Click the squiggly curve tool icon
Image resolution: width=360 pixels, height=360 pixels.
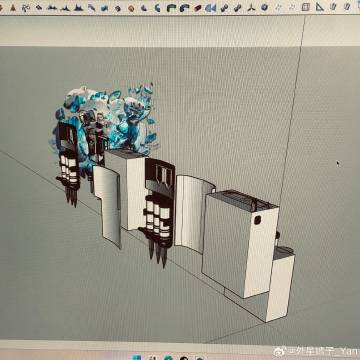pos(26,8)
